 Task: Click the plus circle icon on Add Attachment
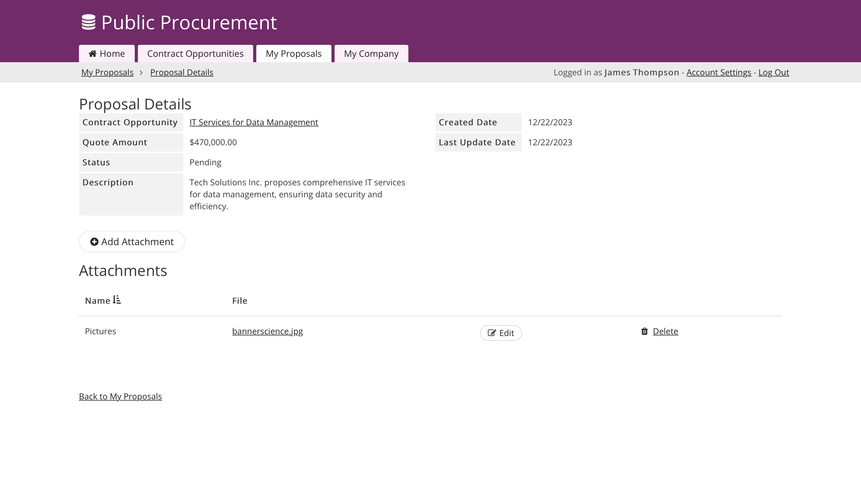coord(94,242)
